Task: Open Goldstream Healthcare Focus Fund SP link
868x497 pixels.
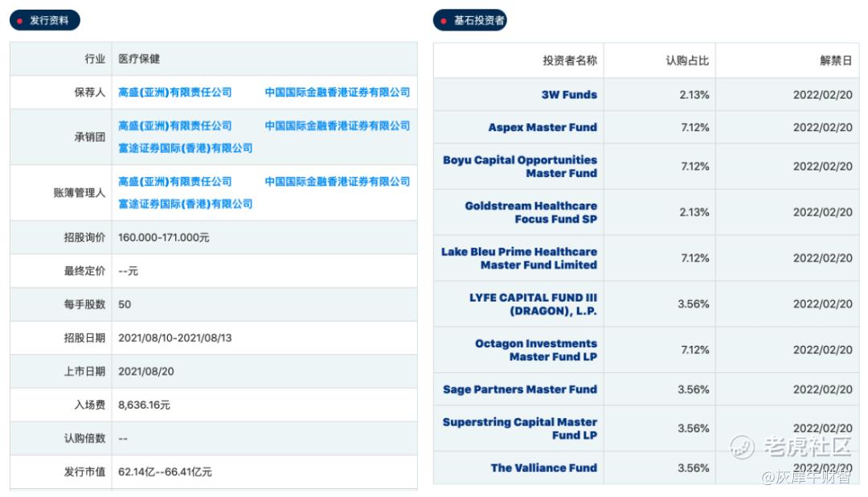Action: point(531,212)
